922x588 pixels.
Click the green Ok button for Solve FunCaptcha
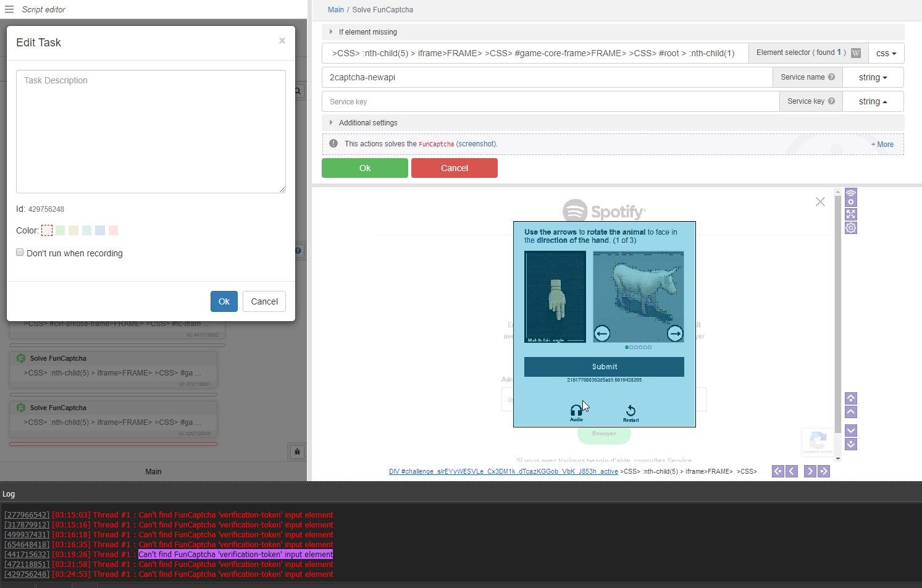click(x=364, y=167)
